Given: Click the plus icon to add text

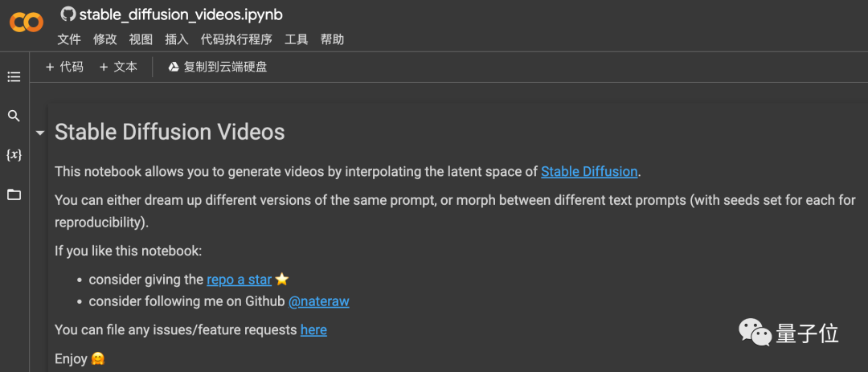Looking at the screenshot, I should pyautogui.click(x=104, y=67).
